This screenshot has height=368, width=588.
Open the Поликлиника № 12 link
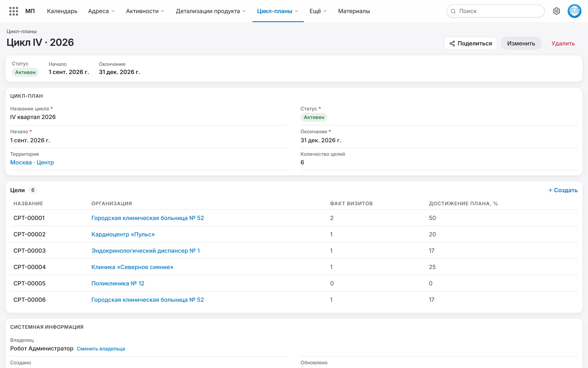click(118, 283)
